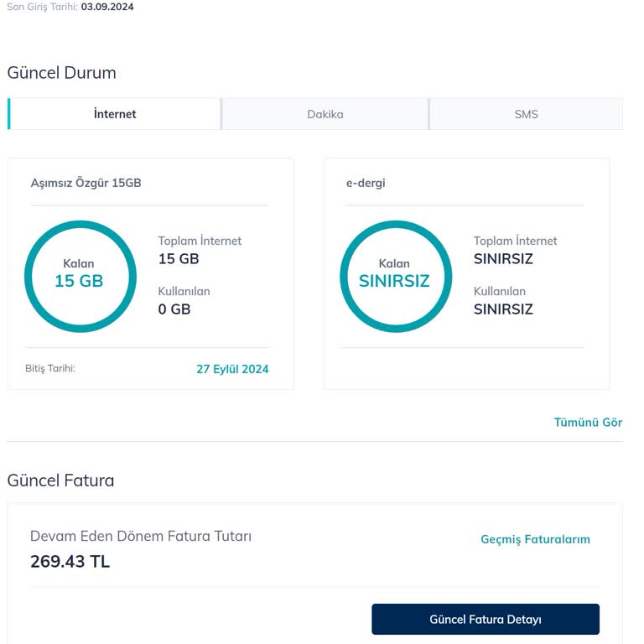
Task: Click the Bitiş Tarihi label
Action: pos(50,368)
